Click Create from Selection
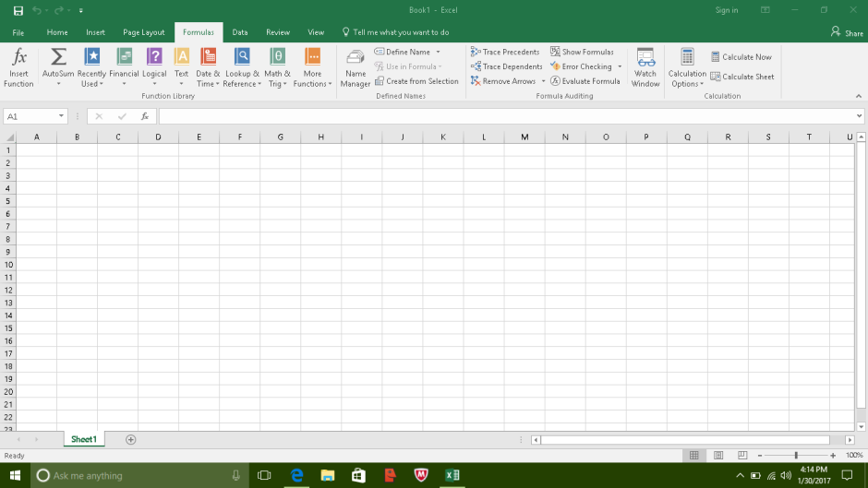Image resolution: width=868 pixels, height=488 pixels. tap(416, 81)
